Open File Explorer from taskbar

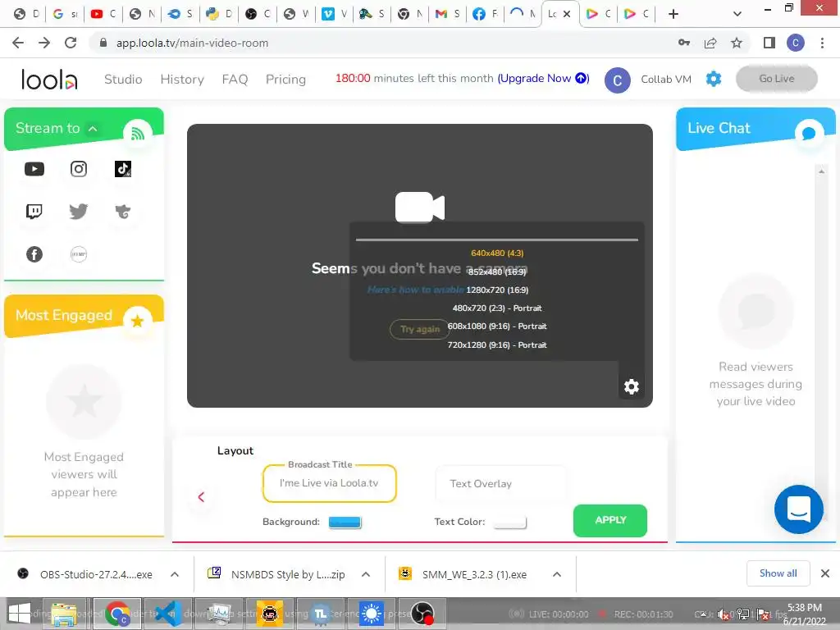(64, 614)
